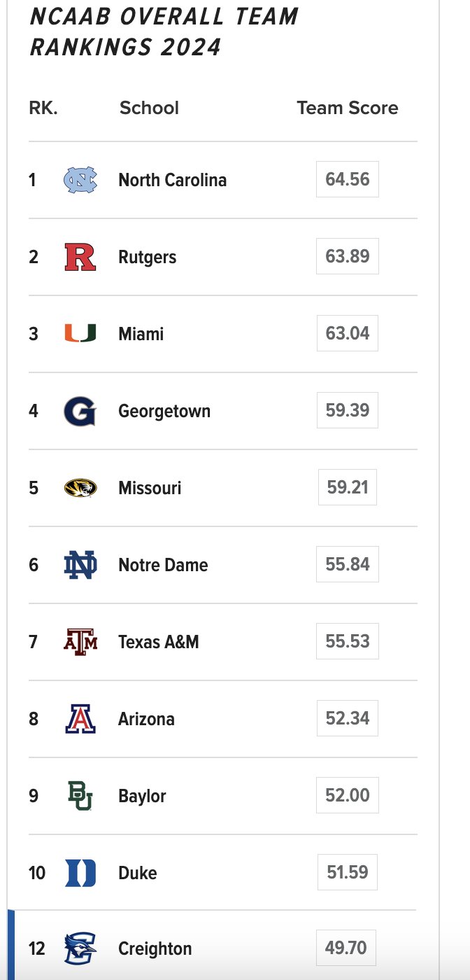
Task: Click the Creighton school name
Action: click(x=155, y=948)
